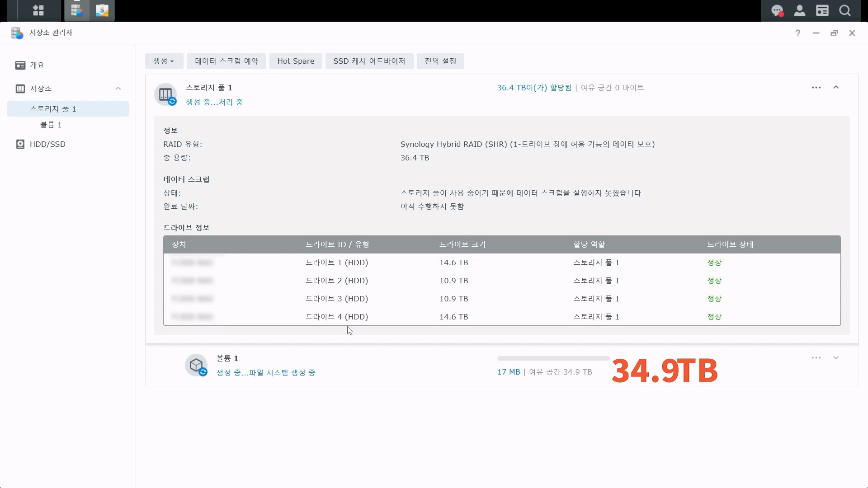Open the second pinned taskbar application

102,10
